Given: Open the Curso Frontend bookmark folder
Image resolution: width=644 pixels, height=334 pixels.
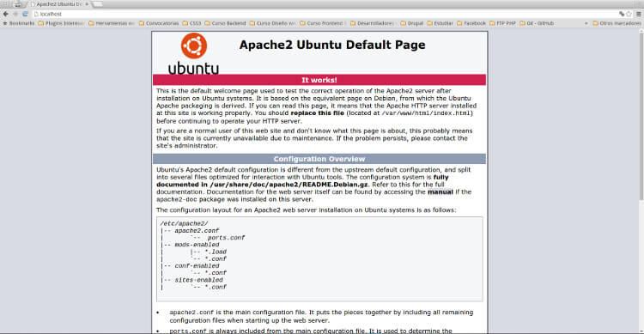Looking at the screenshot, I should 323,23.
